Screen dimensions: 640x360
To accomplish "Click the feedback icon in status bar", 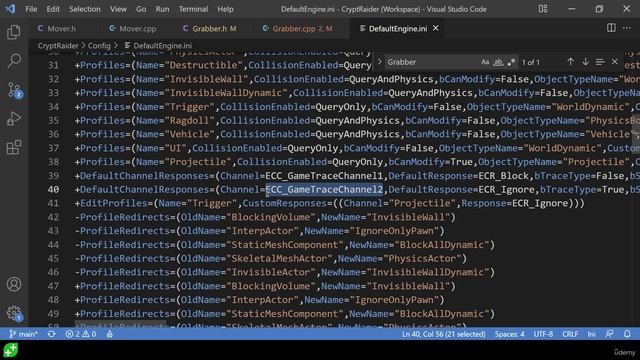I will pos(609,334).
